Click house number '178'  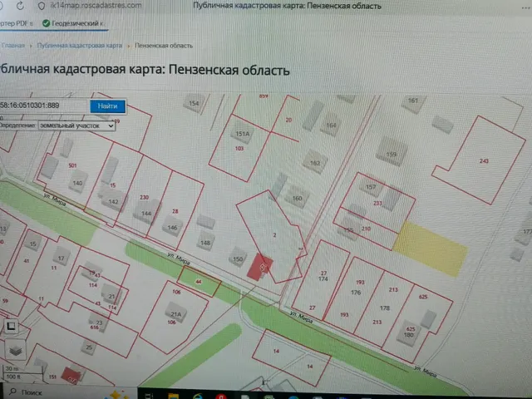[x=385, y=308]
